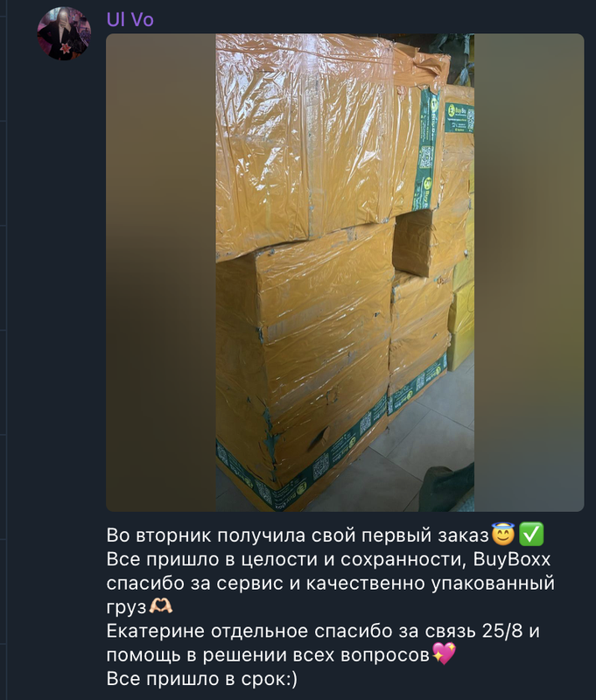
Task: Click the blurred right margin of photo
Action: pyautogui.click(x=529, y=272)
